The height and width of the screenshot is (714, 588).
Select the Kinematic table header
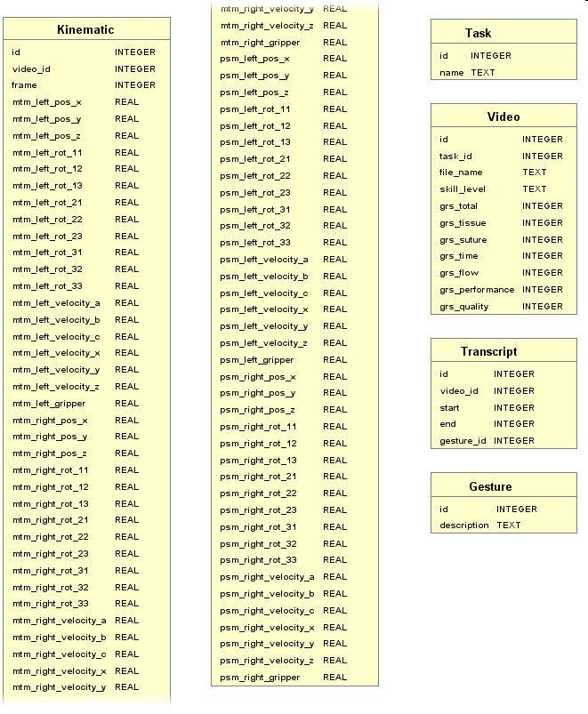click(86, 29)
